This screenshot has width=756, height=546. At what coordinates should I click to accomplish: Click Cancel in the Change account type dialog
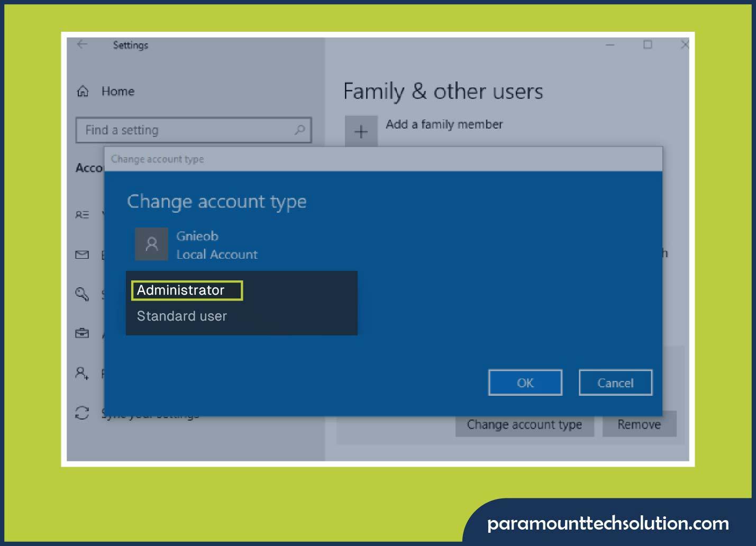coord(615,383)
